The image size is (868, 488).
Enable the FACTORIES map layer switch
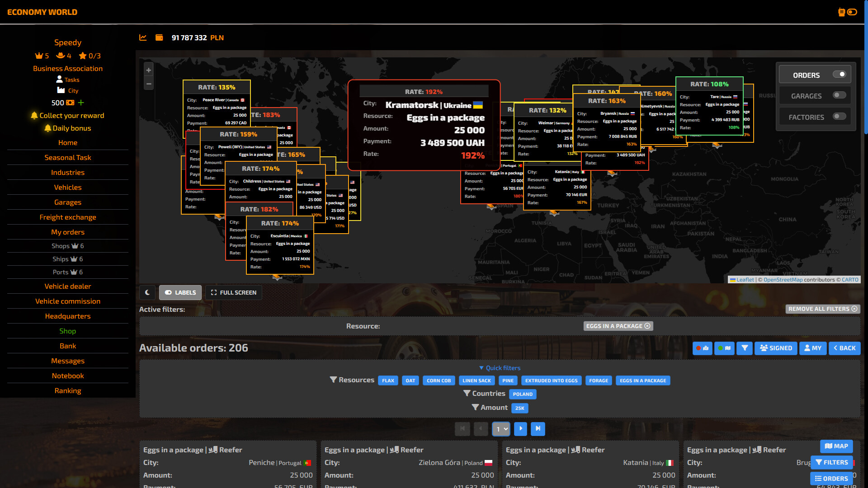click(839, 117)
